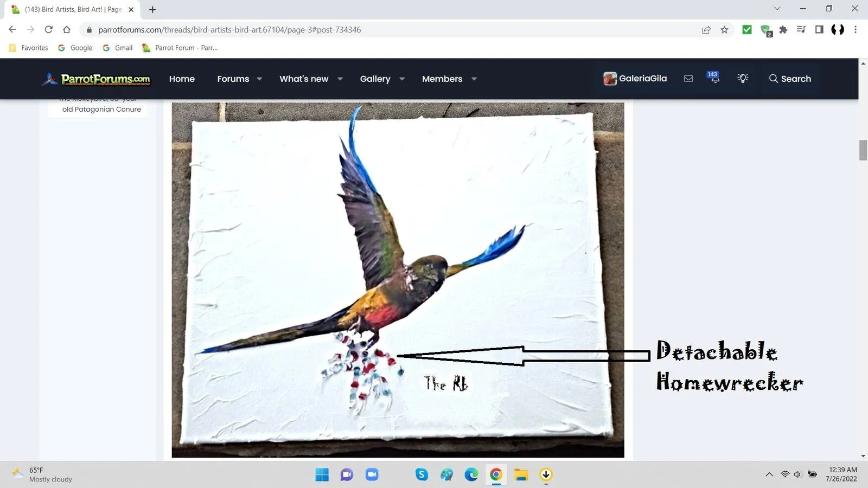868x488 pixels.
Task: Open File Explorer from the taskbar
Action: tap(521, 475)
